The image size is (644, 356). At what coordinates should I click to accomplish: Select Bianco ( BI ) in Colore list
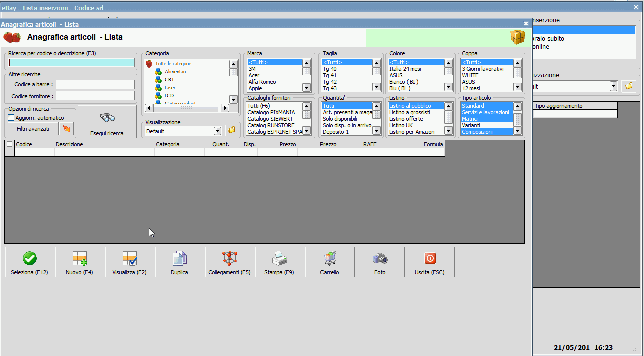416,82
